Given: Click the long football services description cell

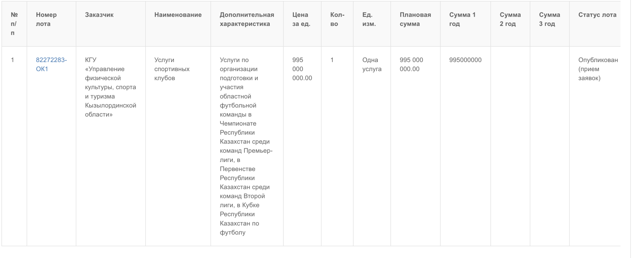Looking at the screenshot, I should pos(246,146).
